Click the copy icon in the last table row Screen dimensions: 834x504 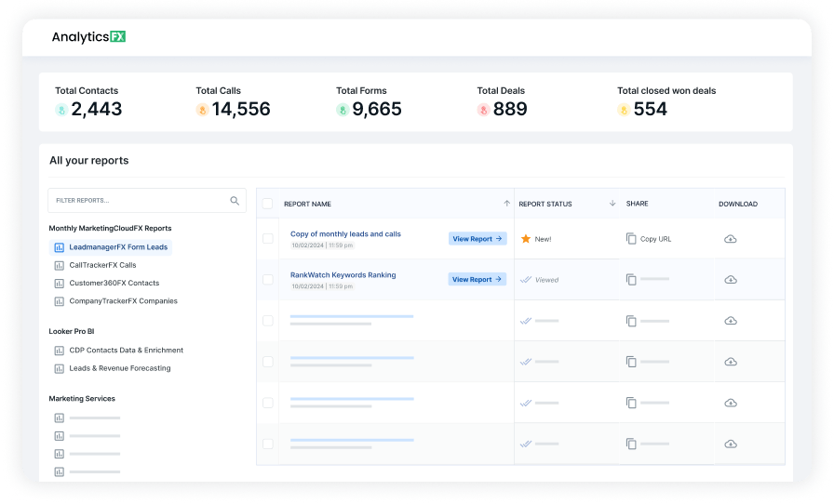point(631,444)
